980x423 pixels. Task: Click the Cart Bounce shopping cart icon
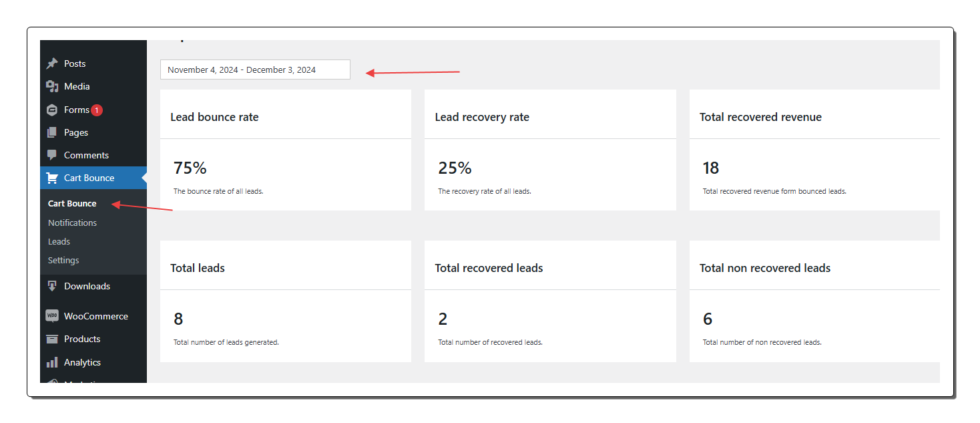52,178
